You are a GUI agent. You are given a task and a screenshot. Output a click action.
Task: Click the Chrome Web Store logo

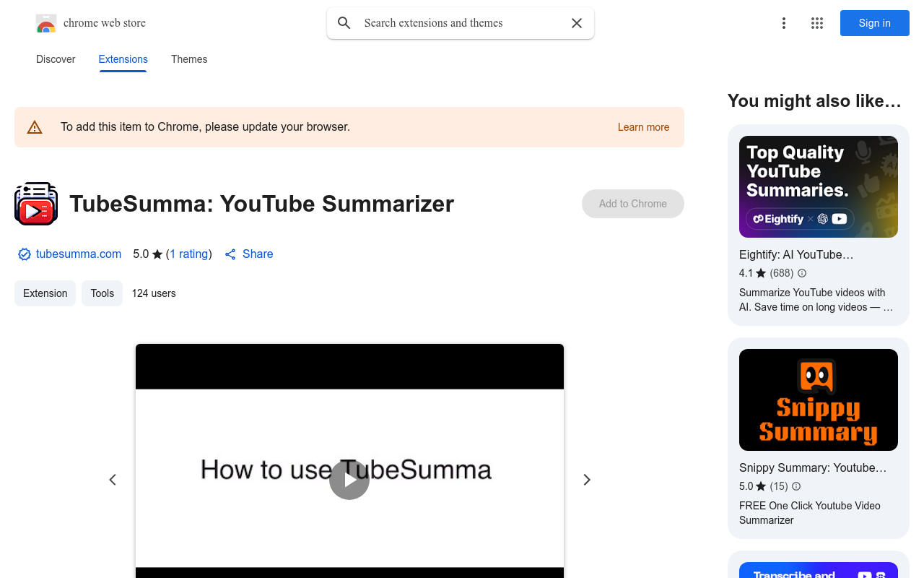(46, 23)
